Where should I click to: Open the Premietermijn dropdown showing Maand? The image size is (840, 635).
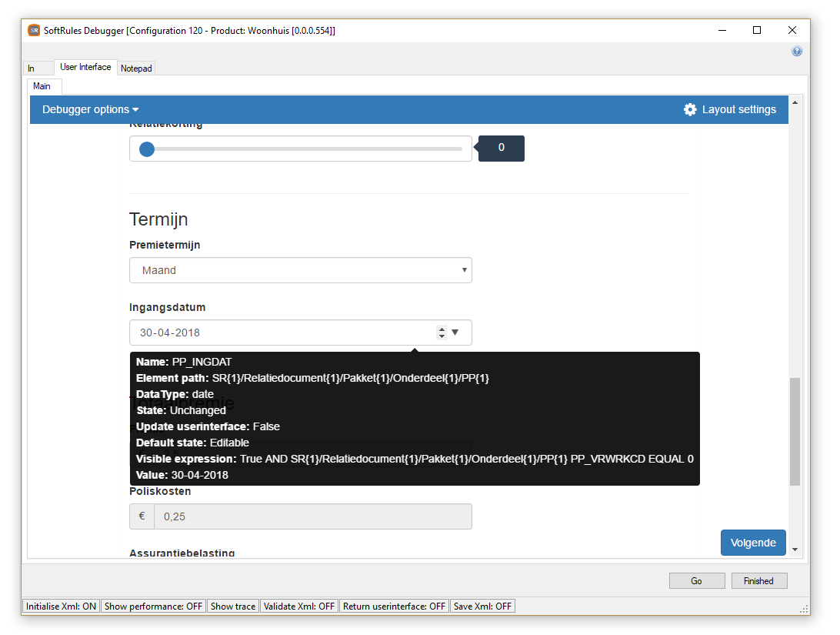[x=301, y=270]
